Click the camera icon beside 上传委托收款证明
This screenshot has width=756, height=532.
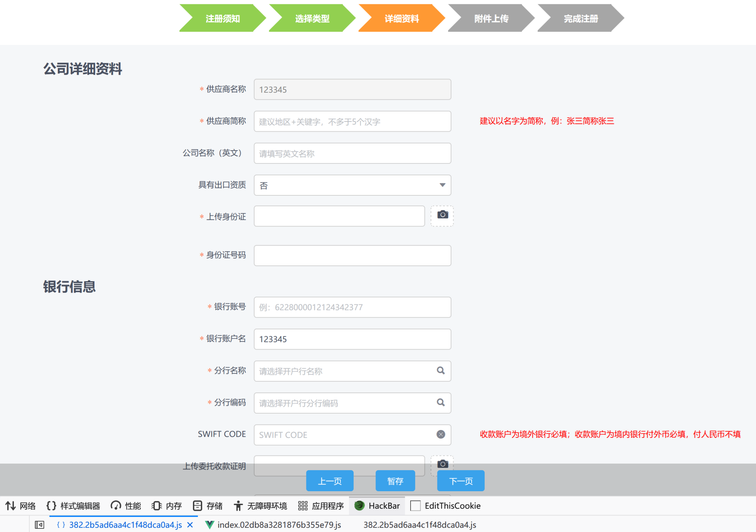[x=442, y=464]
